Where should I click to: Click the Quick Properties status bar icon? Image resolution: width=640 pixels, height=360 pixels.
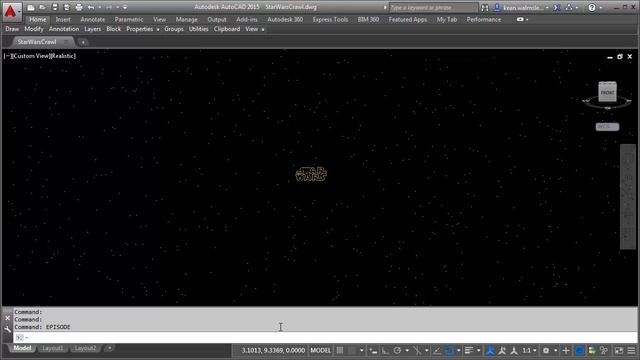[591, 350]
